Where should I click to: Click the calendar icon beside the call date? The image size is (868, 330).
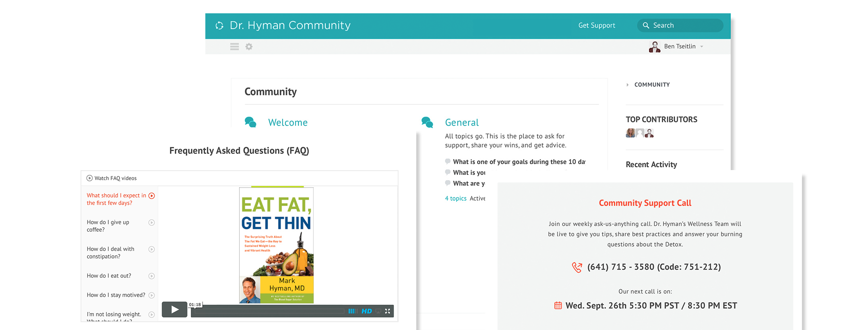(558, 306)
